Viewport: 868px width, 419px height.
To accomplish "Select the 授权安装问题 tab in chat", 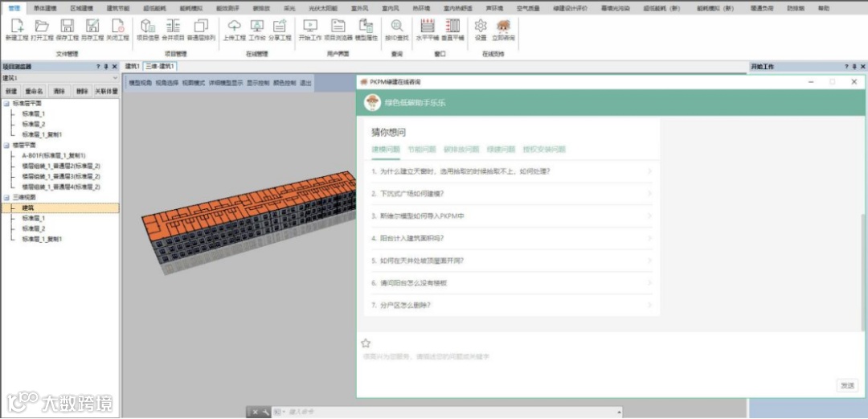I will pos(544,150).
